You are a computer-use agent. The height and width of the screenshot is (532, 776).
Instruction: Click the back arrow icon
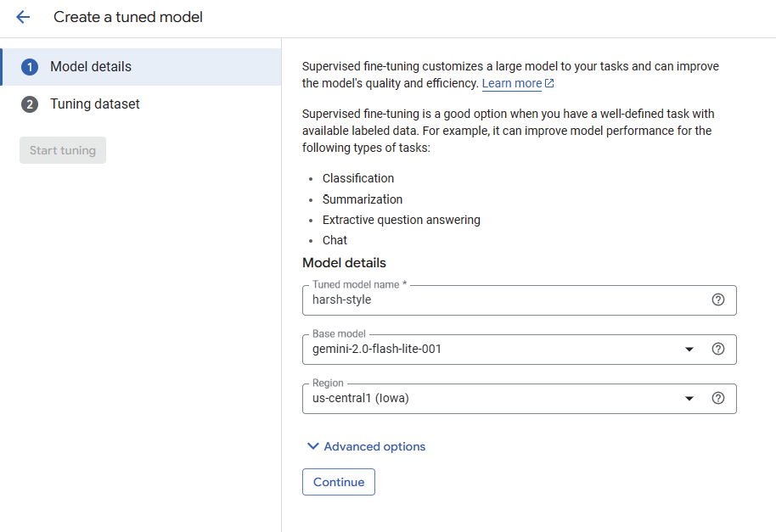point(23,17)
